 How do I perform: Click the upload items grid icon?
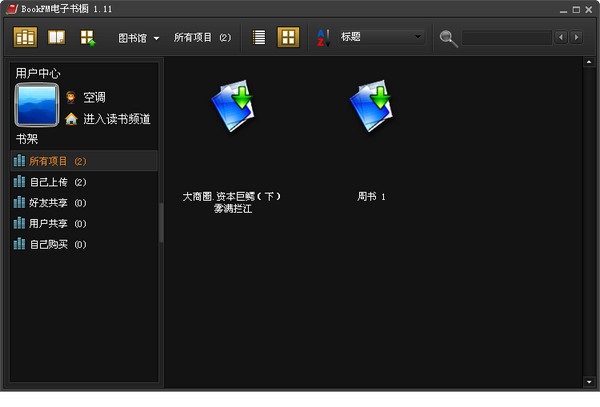pos(87,38)
